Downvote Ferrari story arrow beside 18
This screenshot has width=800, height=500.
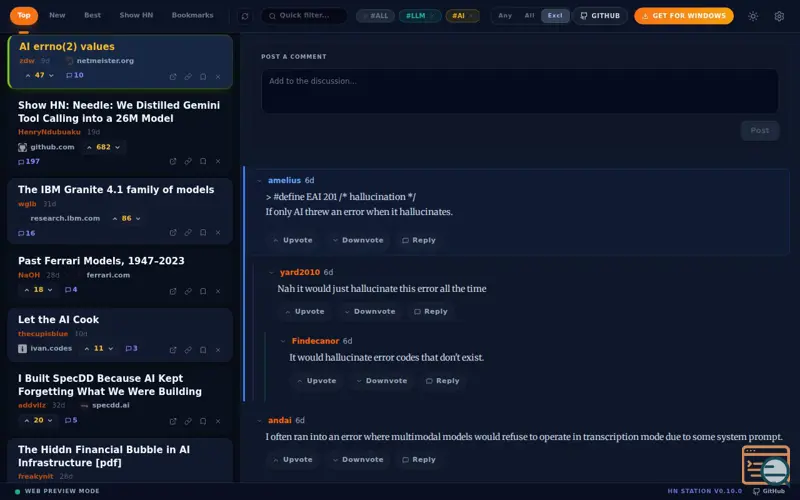pyautogui.click(x=50, y=290)
